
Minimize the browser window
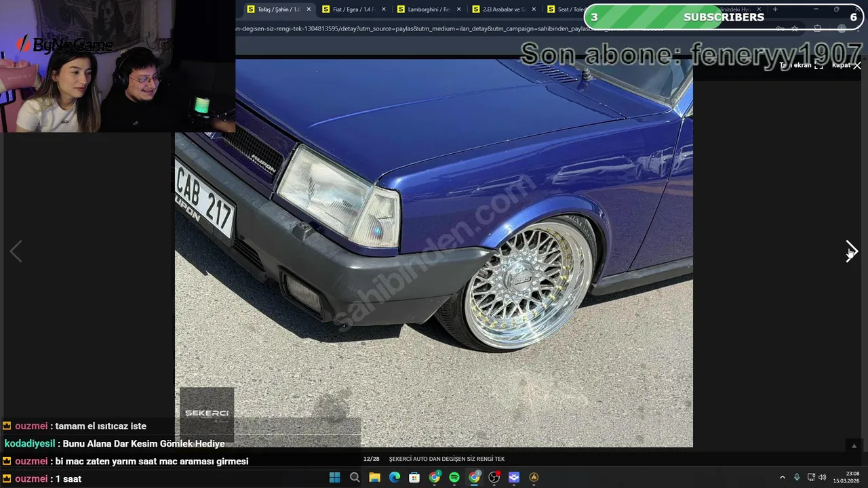(x=816, y=9)
